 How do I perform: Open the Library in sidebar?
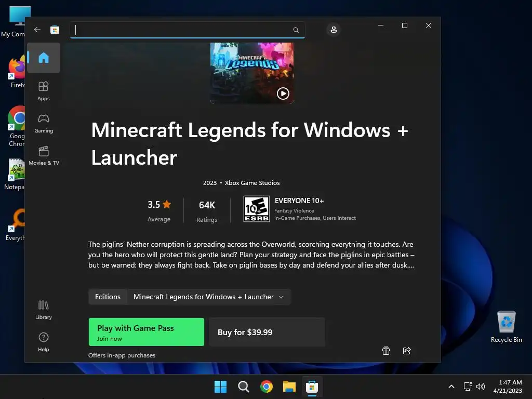[x=44, y=310]
